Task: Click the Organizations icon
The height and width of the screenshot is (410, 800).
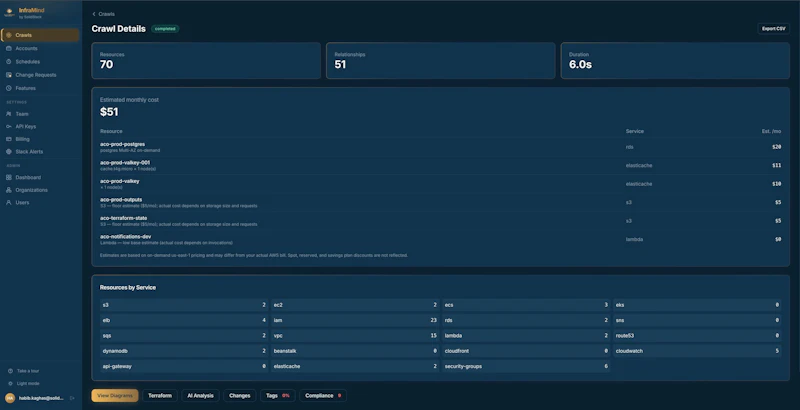Action: (9, 190)
